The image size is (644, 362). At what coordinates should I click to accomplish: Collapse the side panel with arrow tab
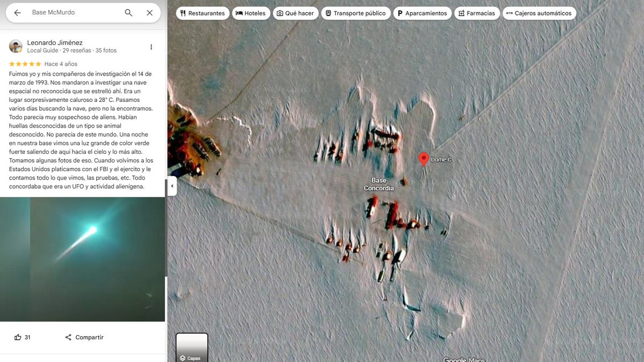click(x=172, y=186)
